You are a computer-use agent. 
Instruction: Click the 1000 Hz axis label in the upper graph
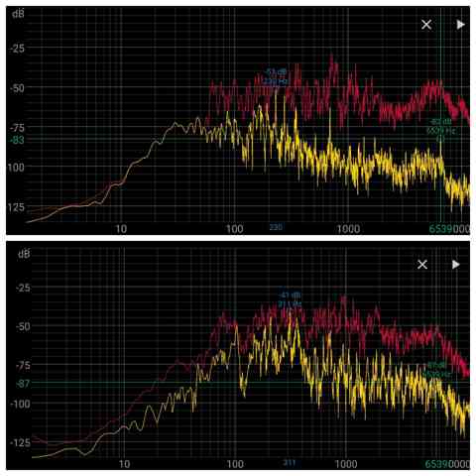tap(348, 229)
